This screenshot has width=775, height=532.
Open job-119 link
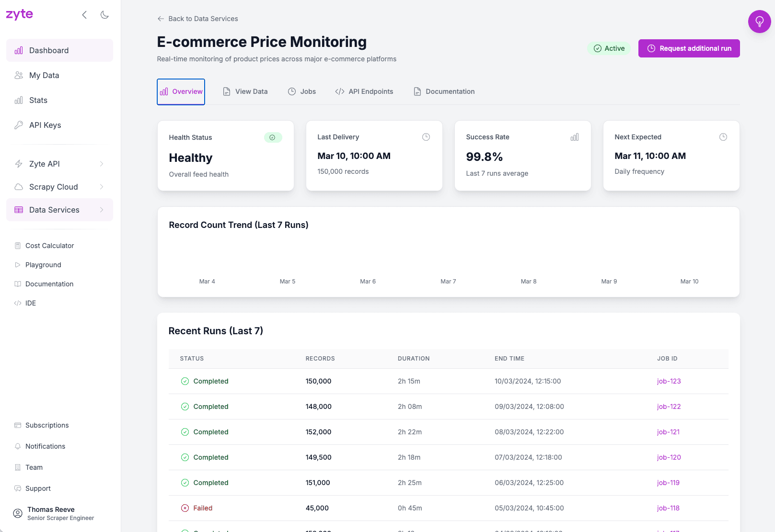tap(668, 483)
